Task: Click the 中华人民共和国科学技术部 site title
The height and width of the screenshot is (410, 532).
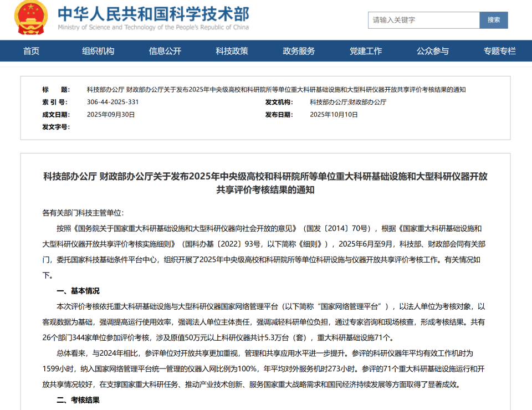Action: 154,14
